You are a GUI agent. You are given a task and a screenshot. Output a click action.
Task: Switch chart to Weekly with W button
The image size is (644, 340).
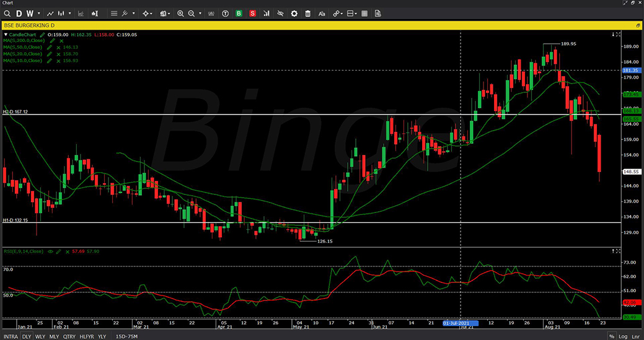click(30, 14)
